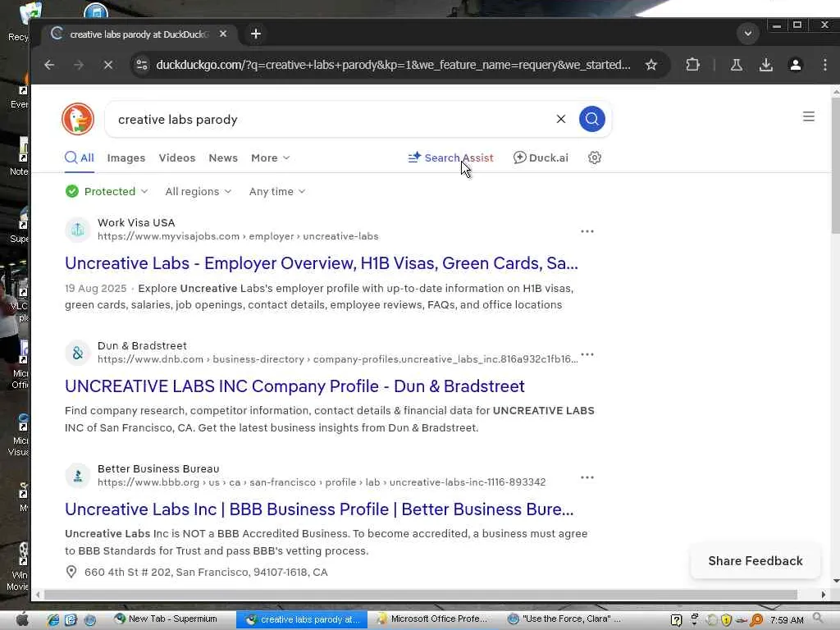This screenshot has height=630, width=840.
Task: Click the bbb.org URL breadcrumb
Action: pos(322,482)
